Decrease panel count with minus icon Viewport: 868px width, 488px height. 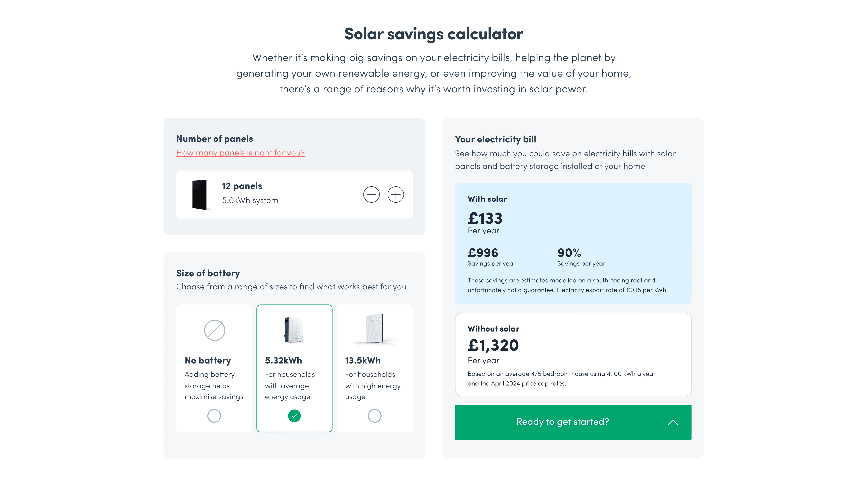[x=371, y=194]
